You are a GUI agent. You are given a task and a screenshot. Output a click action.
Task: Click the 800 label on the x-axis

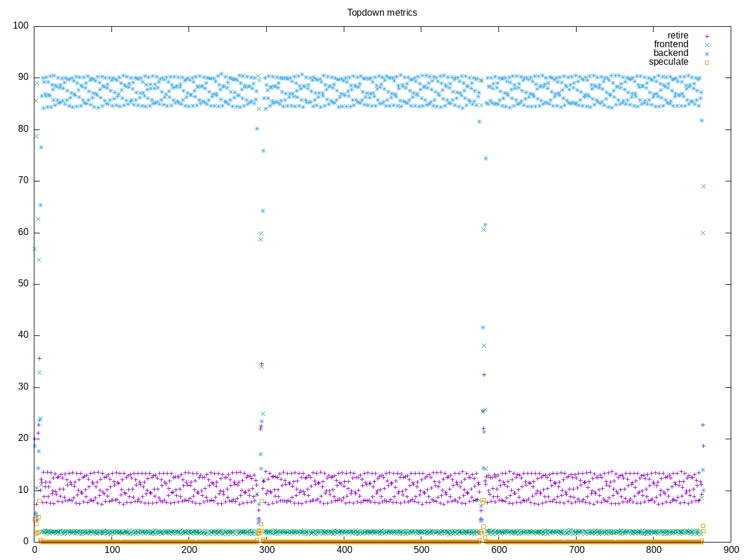654,549
